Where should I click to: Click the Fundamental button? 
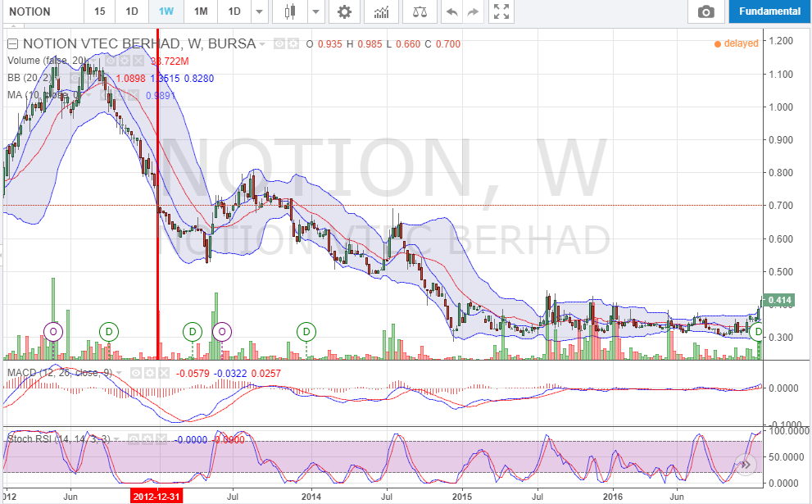769,11
